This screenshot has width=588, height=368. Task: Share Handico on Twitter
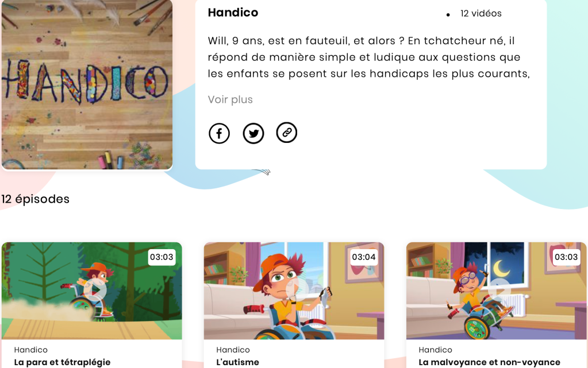tap(253, 133)
